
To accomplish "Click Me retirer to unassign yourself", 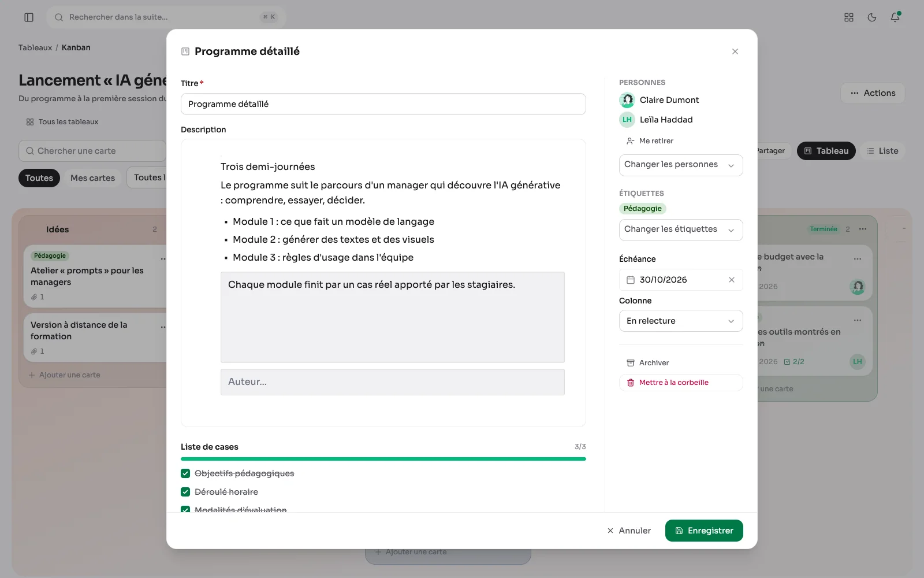I will point(650,141).
